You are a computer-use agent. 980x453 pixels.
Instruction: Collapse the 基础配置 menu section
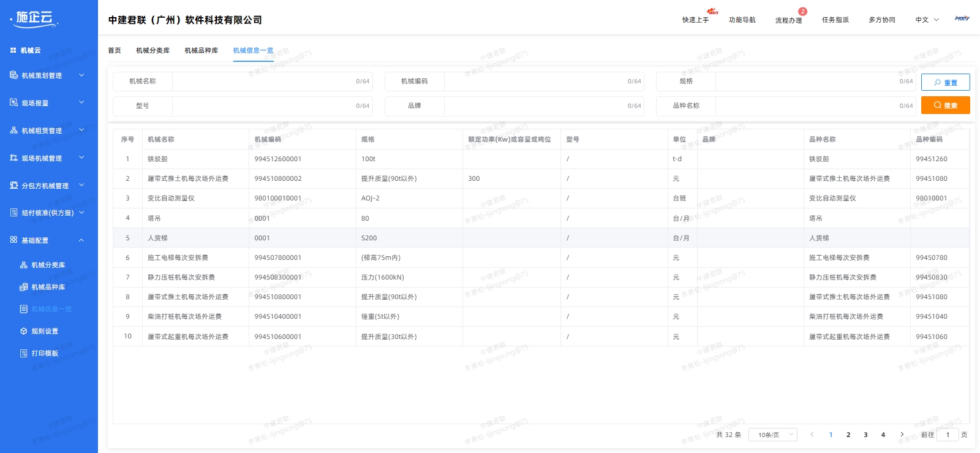click(x=81, y=240)
